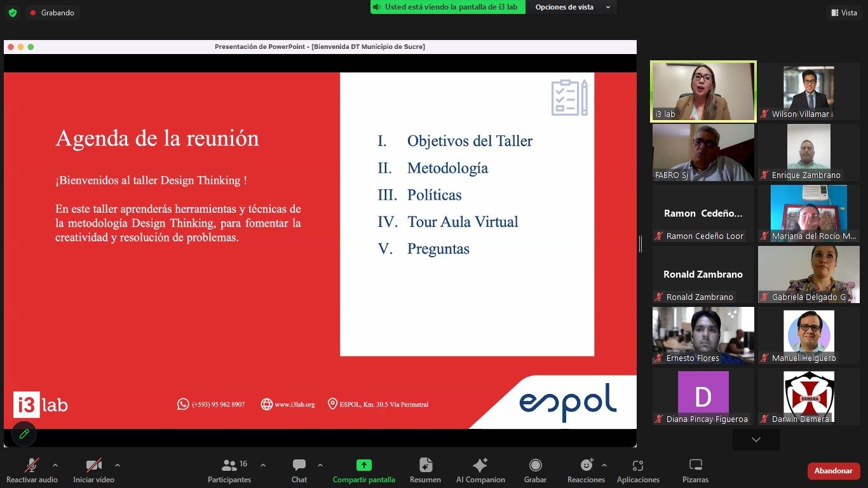Viewport: 868px width, 488px height.
Task: Click the (+593) 95 962 8907 phone number
Action: (x=218, y=405)
